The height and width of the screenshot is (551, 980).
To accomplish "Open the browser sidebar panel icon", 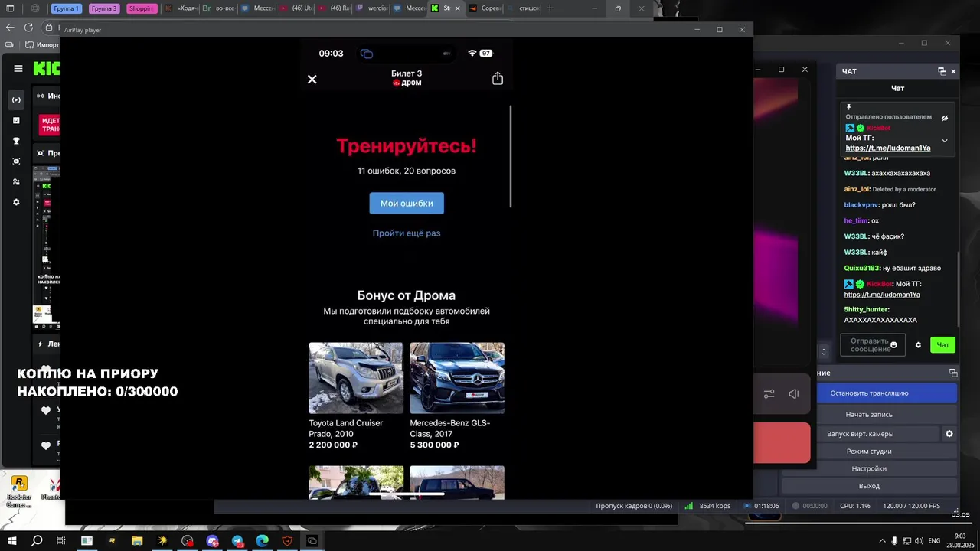I will 10,8.
